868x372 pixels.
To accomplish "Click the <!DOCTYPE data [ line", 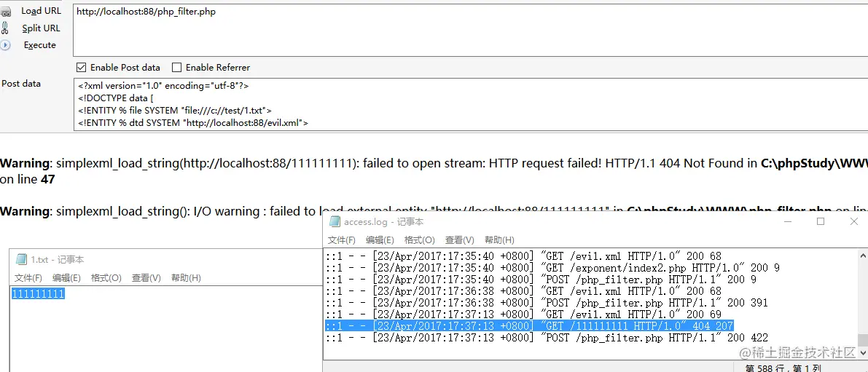I will point(116,98).
